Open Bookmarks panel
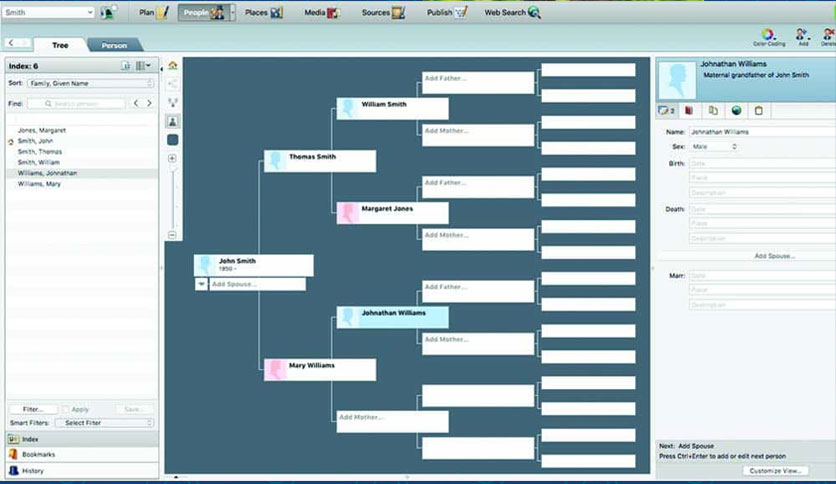 [x=82, y=455]
